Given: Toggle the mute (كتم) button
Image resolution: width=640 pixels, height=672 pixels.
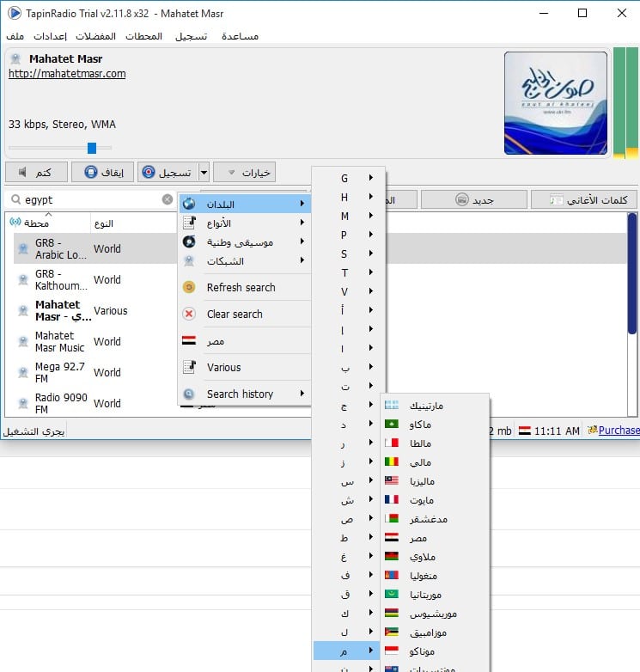Looking at the screenshot, I should coord(35,172).
